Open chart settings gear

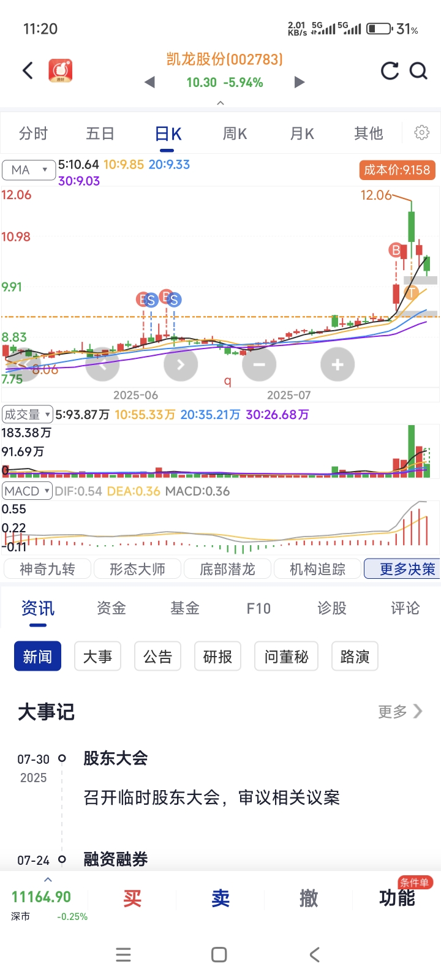pos(421,132)
